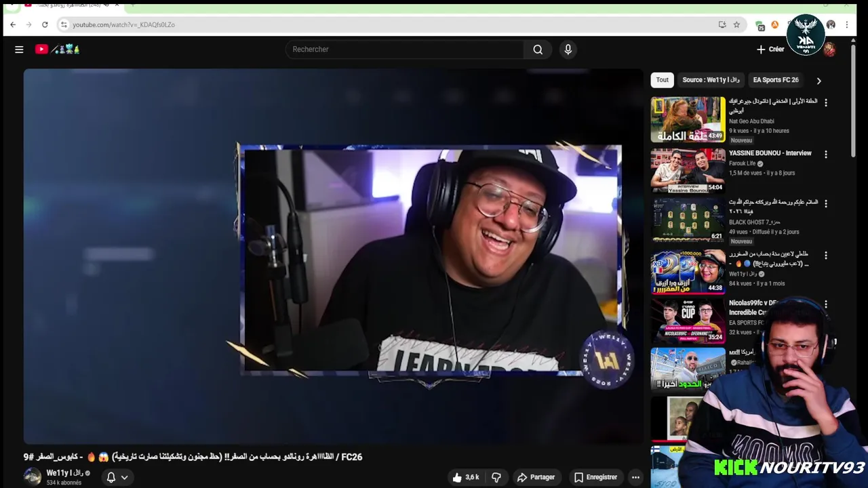Click the address bar URL field
Viewport: 868px width, 488px height.
pos(393,24)
